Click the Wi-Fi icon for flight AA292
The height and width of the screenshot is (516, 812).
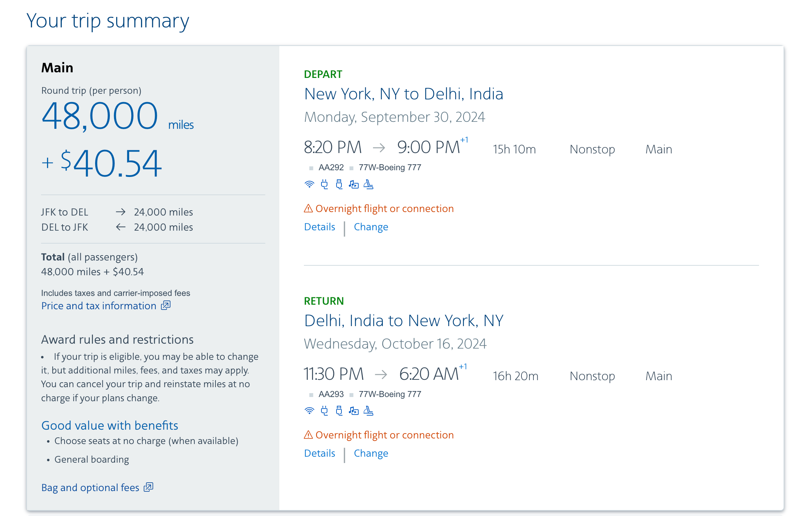(309, 184)
